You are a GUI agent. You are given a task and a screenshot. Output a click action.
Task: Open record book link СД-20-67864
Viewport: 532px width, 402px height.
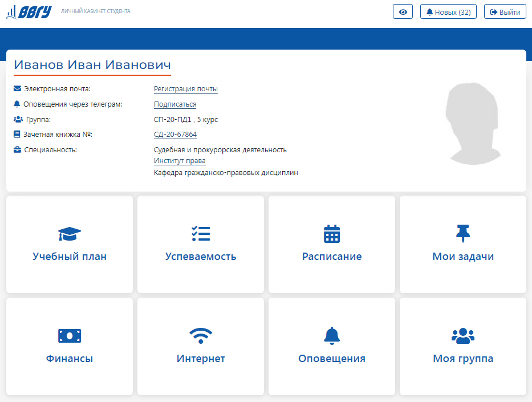[x=175, y=135]
